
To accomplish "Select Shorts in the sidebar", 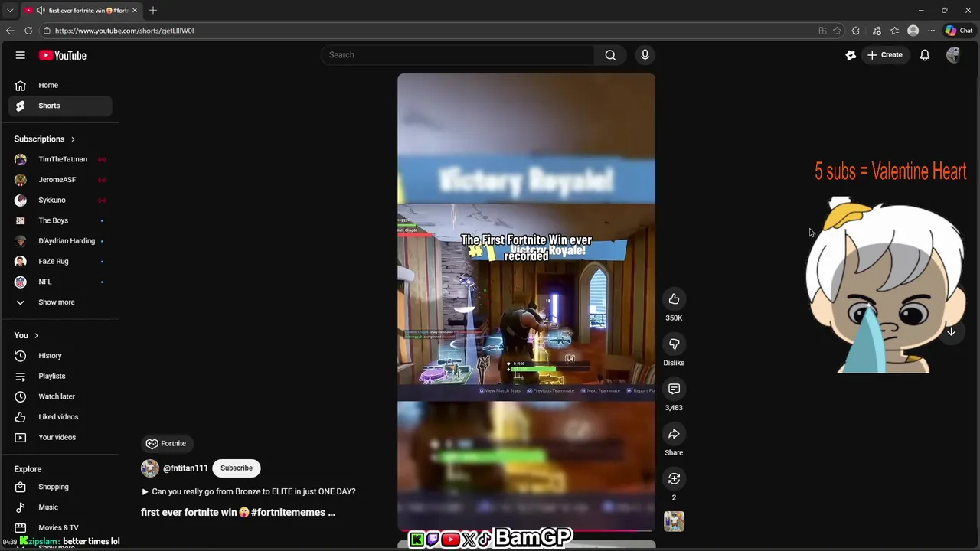I will pyautogui.click(x=60, y=106).
